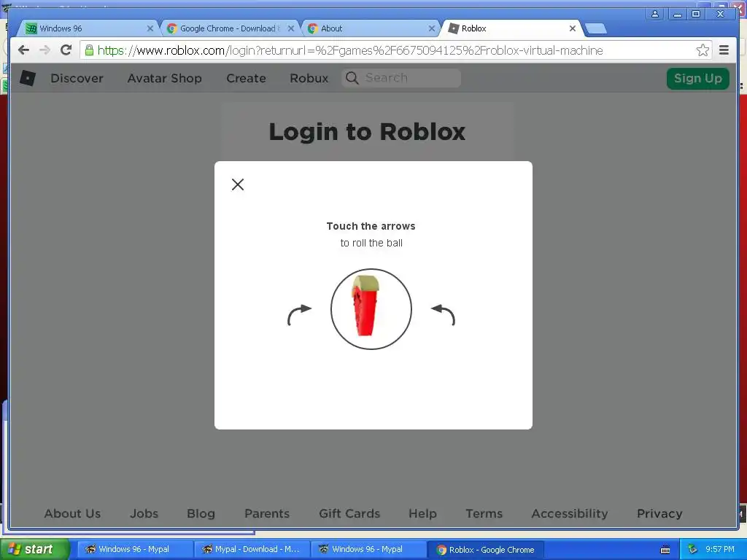Open the Privacy footer link
This screenshot has width=747, height=560.
[659, 513]
